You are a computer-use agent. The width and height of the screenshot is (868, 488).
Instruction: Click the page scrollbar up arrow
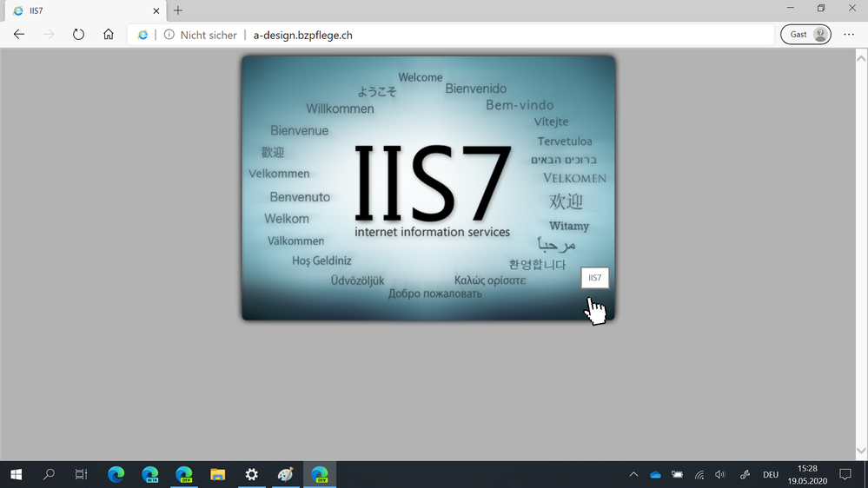(861, 57)
